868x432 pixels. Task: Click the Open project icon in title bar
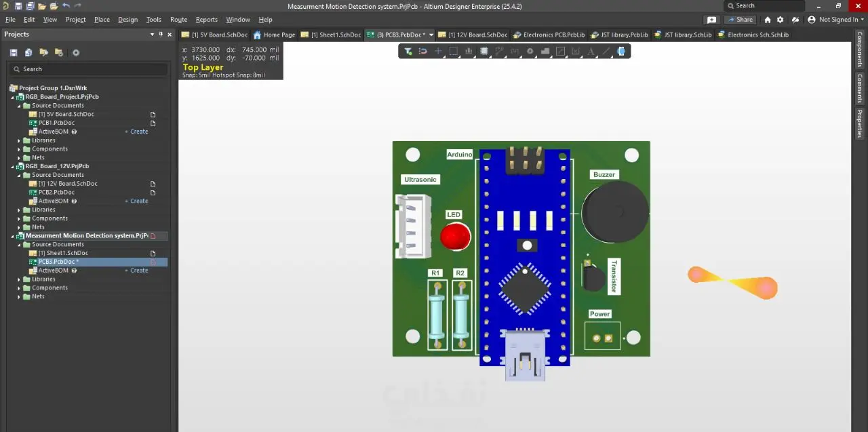pyautogui.click(x=54, y=6)
